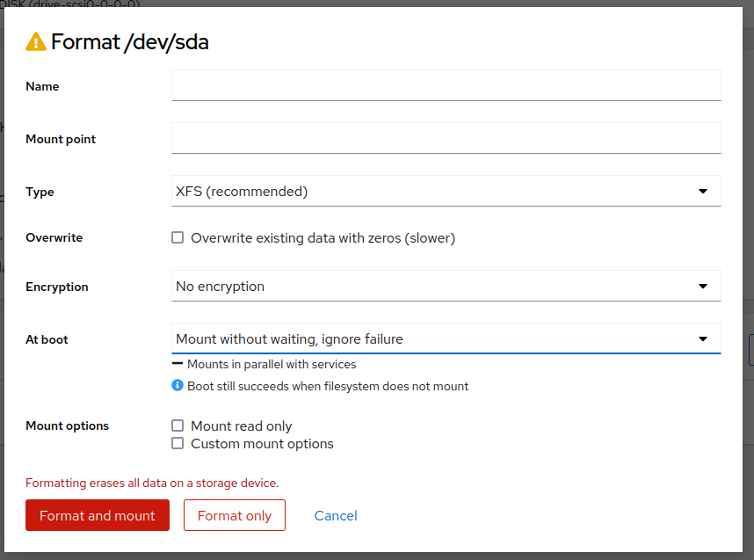Click the Format /dev/sda dialog title
This screenshot has width=754, height=560.
point(130,41)
